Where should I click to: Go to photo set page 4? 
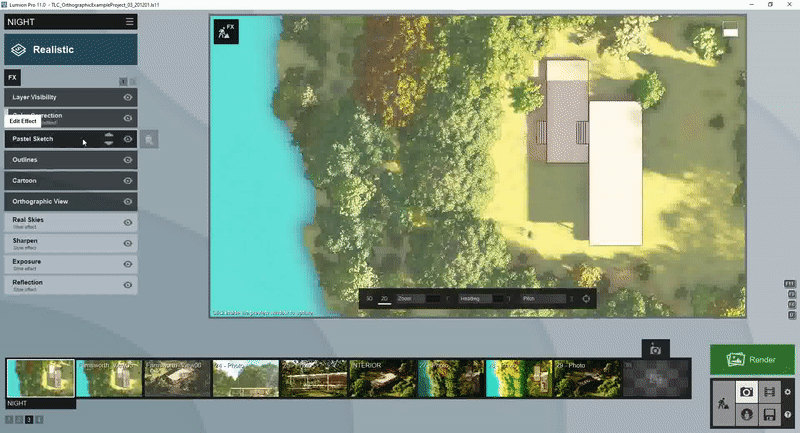coord(39,420)
